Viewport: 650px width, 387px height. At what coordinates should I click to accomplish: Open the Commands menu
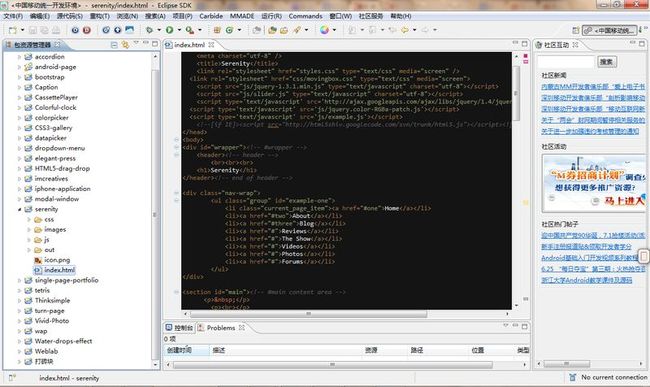tap(305, 16)
